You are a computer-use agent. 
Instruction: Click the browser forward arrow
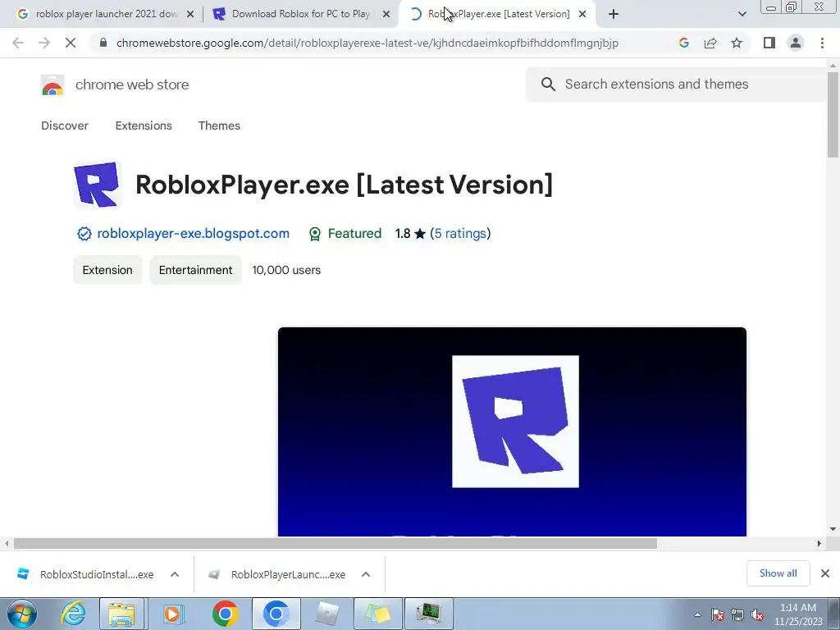click(x=44, y=43)
